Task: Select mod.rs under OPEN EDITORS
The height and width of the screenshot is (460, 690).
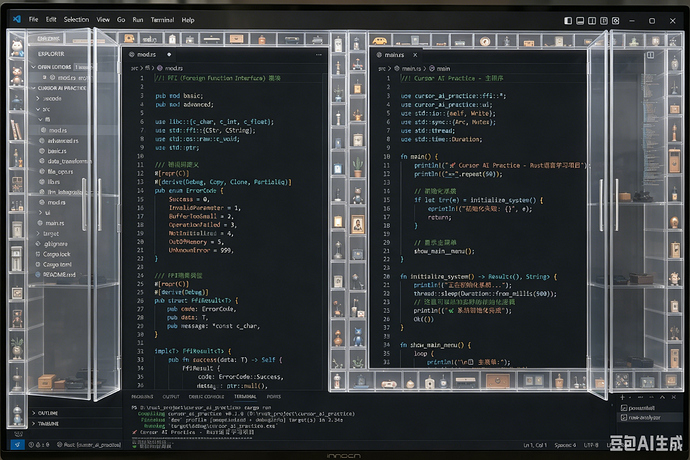Action: [x=66, y=77]
